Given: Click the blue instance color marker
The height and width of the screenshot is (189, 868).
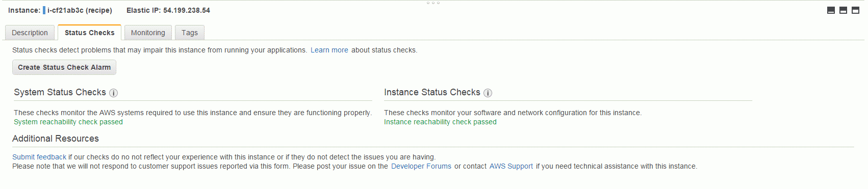Looking at the screenshot, I should [x=44, y=10].
